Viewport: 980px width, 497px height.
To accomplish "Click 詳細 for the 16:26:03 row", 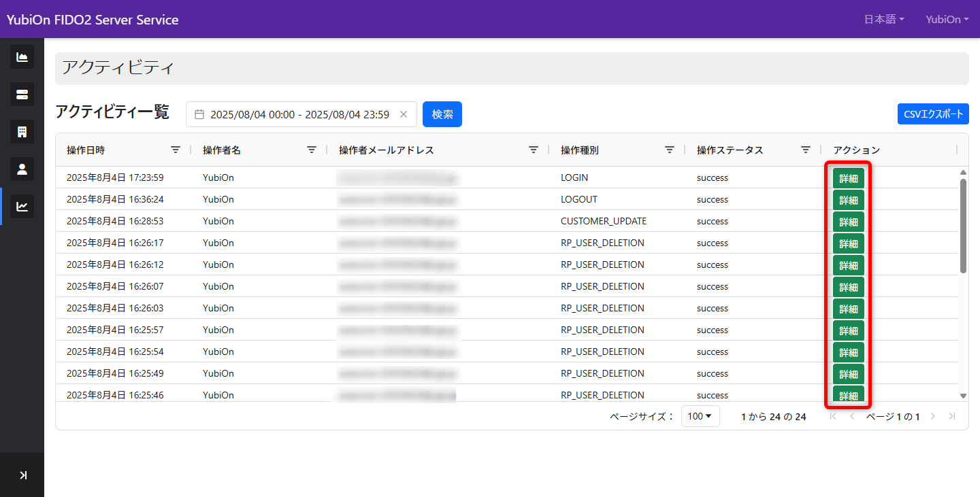I will 849,309.
